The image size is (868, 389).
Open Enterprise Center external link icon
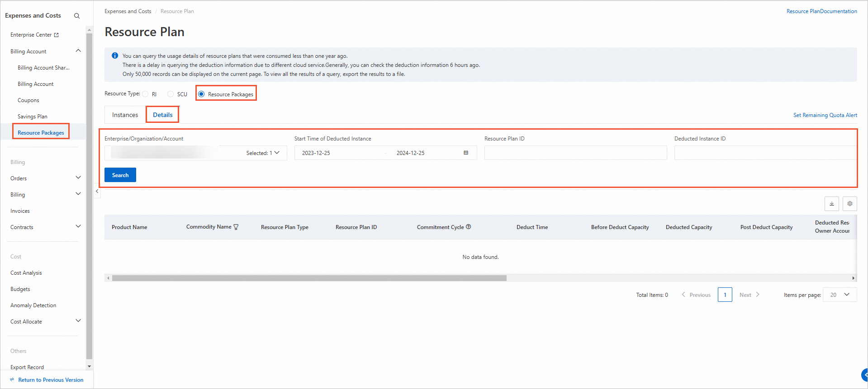click(x=57, y=35)
